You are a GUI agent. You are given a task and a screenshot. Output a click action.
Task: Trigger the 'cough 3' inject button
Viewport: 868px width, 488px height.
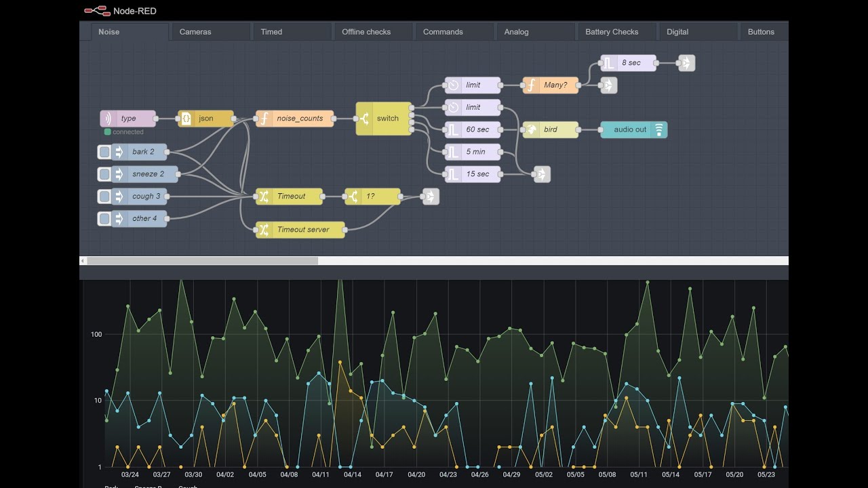(104, 197)
